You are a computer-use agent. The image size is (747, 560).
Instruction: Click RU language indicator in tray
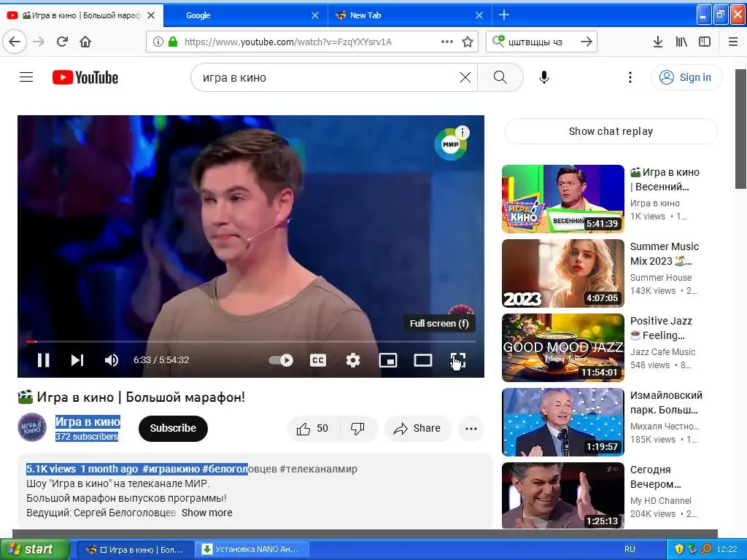pos(630,550)
